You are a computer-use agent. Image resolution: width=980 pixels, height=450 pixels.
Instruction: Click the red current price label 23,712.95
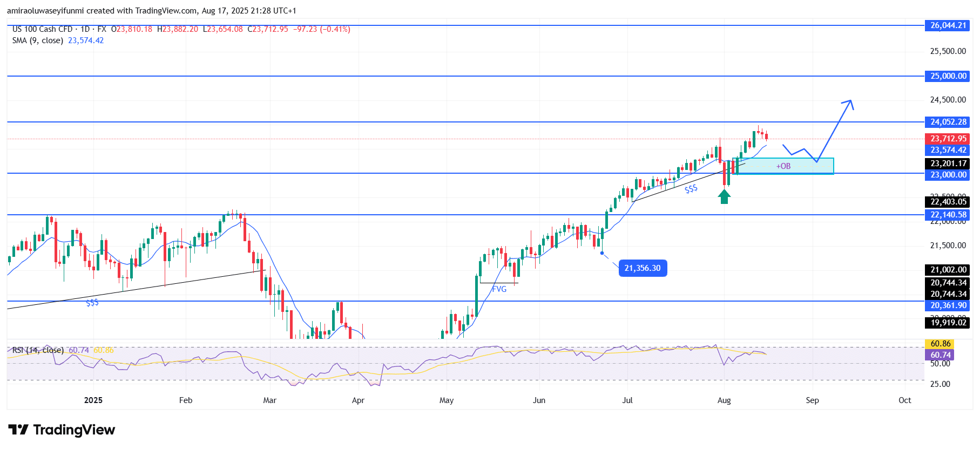coord(948,139)
